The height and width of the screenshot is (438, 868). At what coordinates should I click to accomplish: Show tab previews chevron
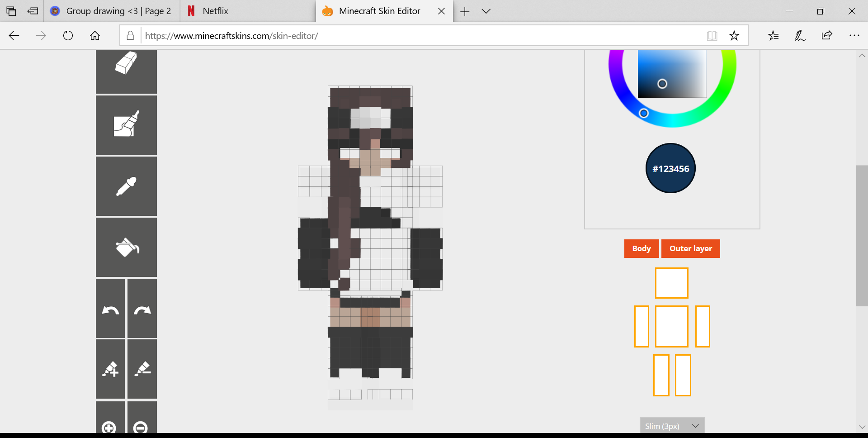(x=486, y=11)
